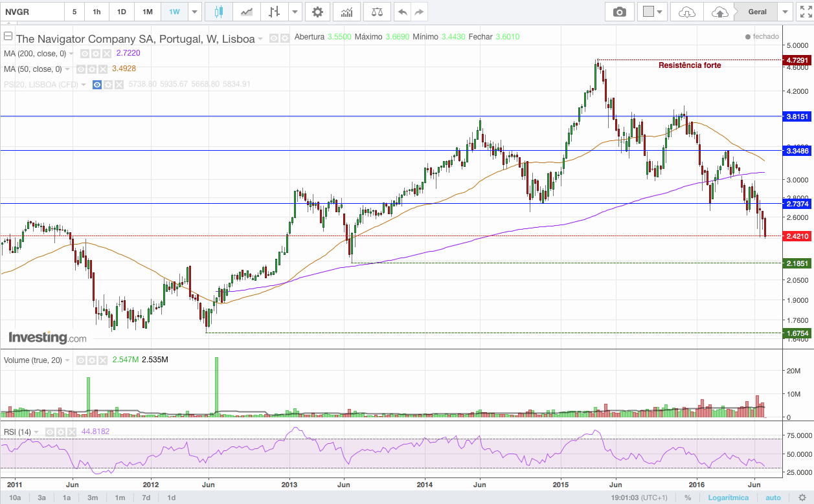Toggle Logarítmica scale mode
The image size is (814, 504).
pos(728,498)
